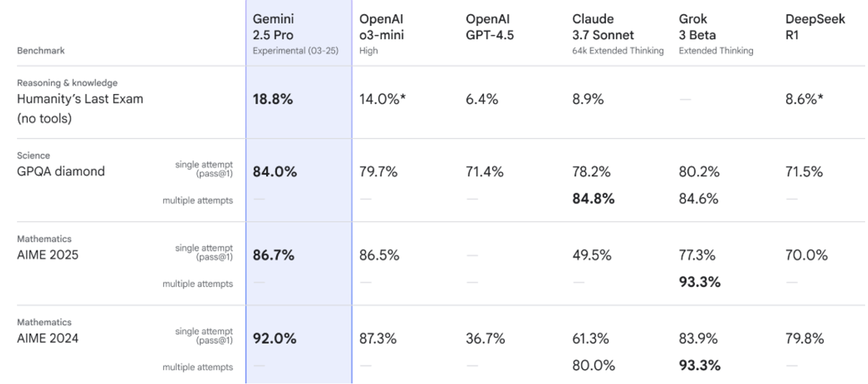Select o3-mini's 14.0%* score
The height and width of the screenshot is (384, 868).
pos(383,100)
